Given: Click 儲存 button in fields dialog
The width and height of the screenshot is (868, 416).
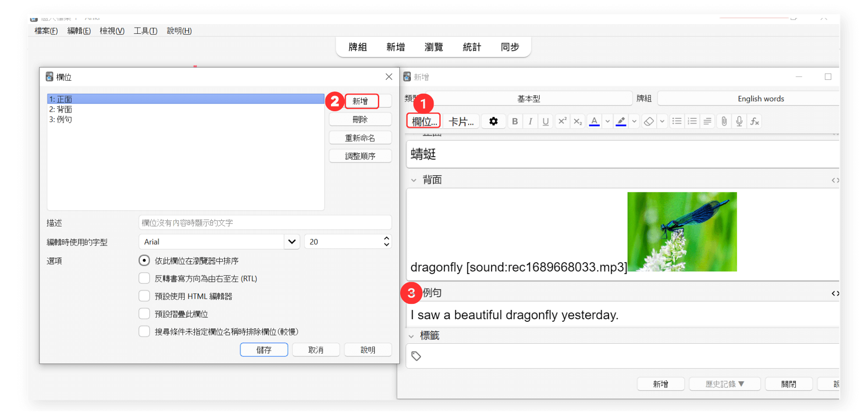Looking at the screenshot, I should tap(264, 350).
